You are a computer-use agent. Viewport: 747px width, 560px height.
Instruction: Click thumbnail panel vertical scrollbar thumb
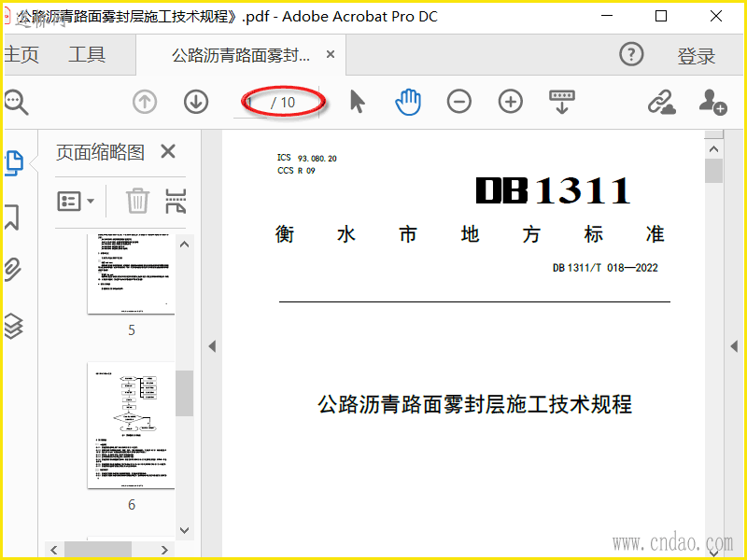pos(184,393)
